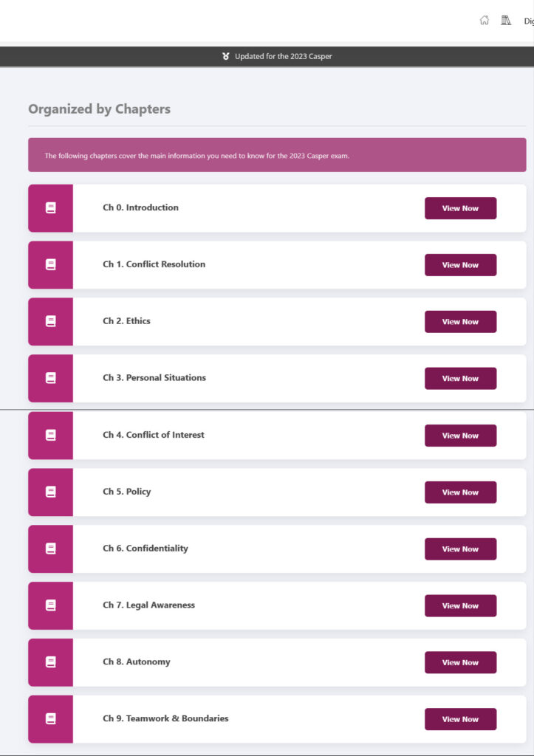Open Ch 2 Ethics with View Now
Screen dimensions: 534x756
click(460, 322)
